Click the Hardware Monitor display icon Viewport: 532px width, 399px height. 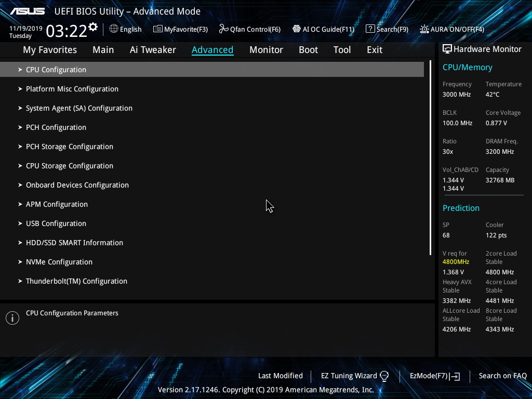[x=447, y=49]
